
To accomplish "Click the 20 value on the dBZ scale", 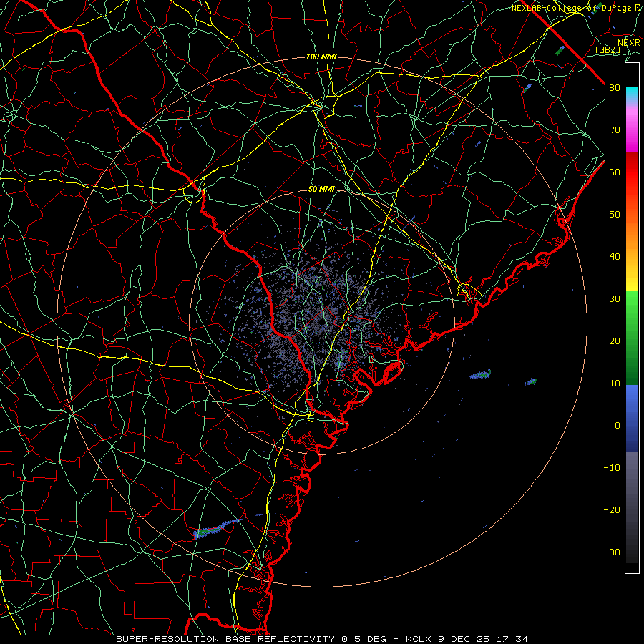I will (615, 341).
